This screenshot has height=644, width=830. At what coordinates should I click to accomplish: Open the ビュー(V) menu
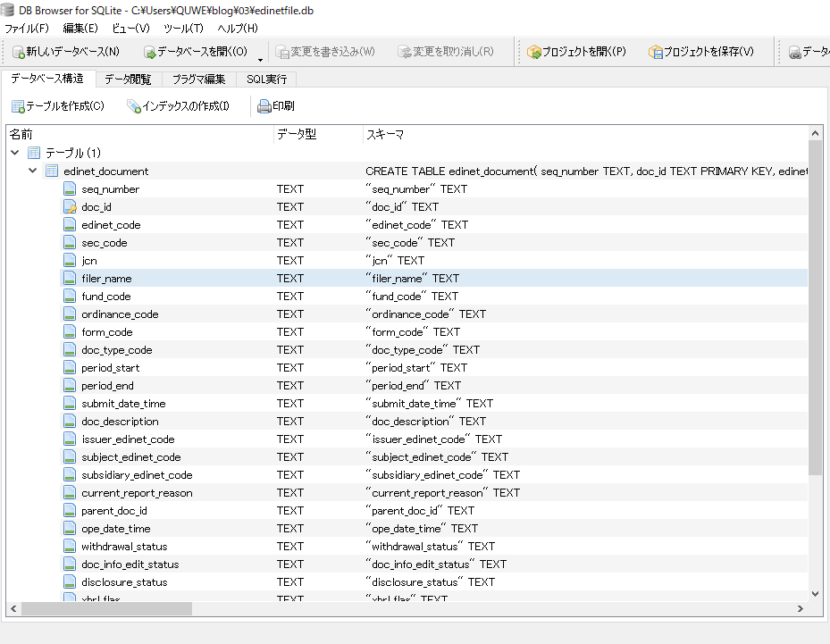click(x=130, y=28)
